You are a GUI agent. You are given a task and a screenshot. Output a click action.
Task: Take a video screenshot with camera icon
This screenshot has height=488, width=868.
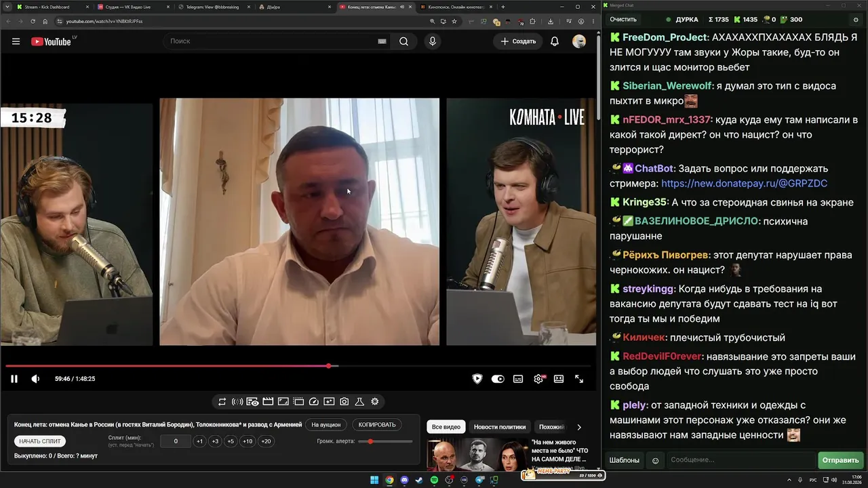tap(344, 402)
